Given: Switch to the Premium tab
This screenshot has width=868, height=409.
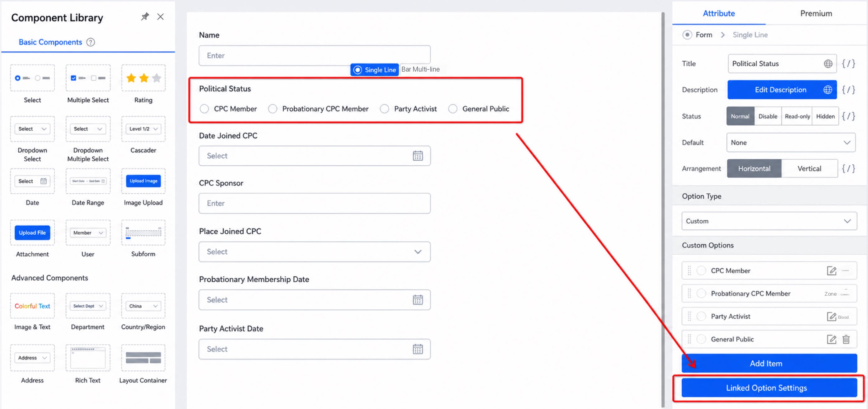Looking at the screenshot, I should (x=816, y=13).
